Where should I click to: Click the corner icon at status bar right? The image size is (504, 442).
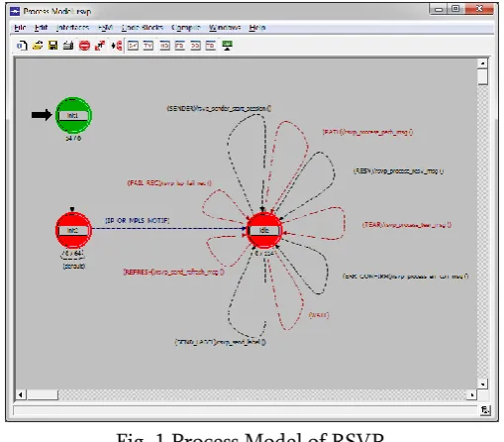[x=485, y=410]
